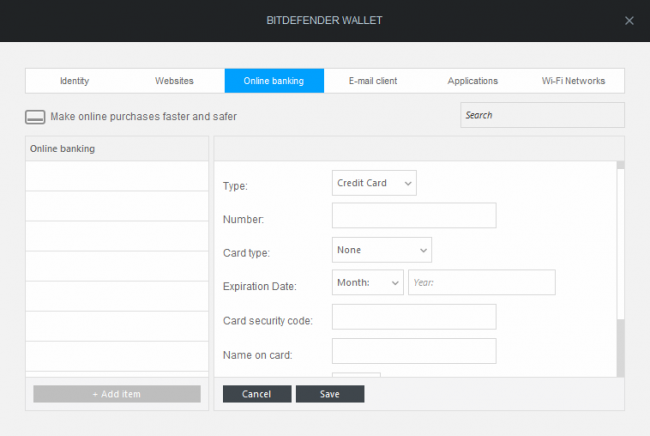Image resolution: width=650 pixels, height=436 pixels.
Task: Open the Websites tab
Action: pos(175,81)
